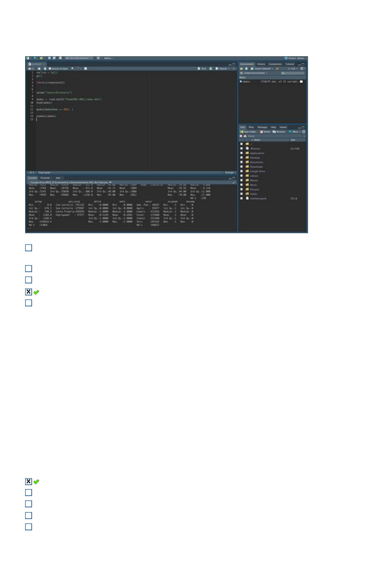
Task: Refresh the Files pane listing
Action: [x=303, y=132]
